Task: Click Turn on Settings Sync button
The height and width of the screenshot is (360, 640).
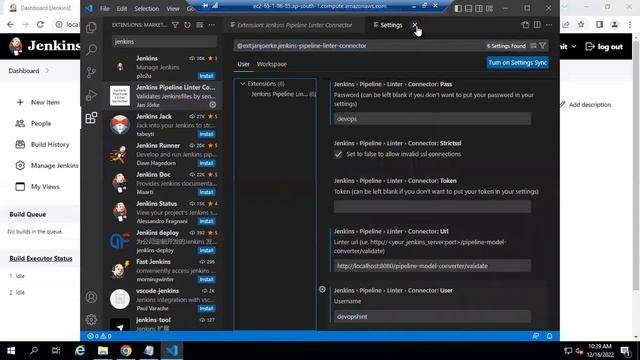Action: click(517, 62)
